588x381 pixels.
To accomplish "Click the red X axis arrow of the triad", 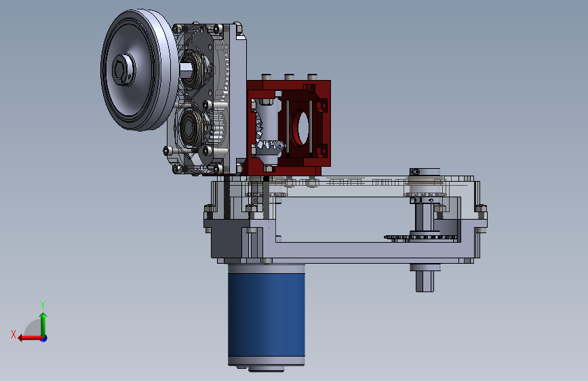I will point(29,338).
